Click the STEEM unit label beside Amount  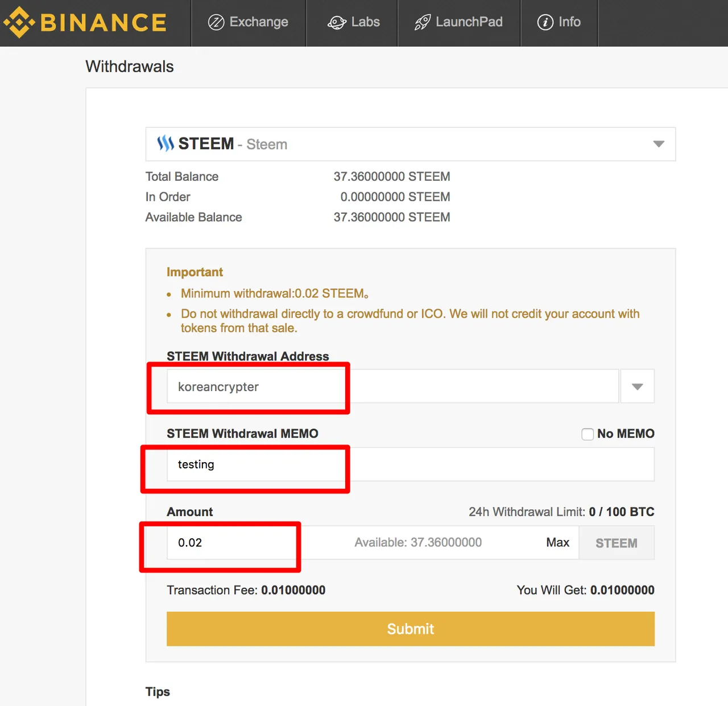click(x=617, y=543)
